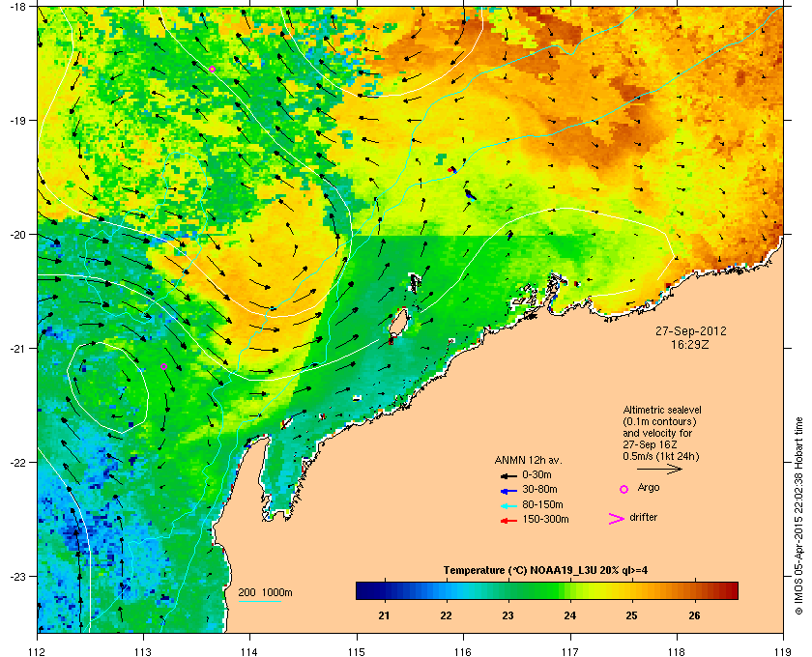Click the '0.5m/s (1kt 24h)' caption line
The width and height of the screenshot is (812, 657).
661,457
